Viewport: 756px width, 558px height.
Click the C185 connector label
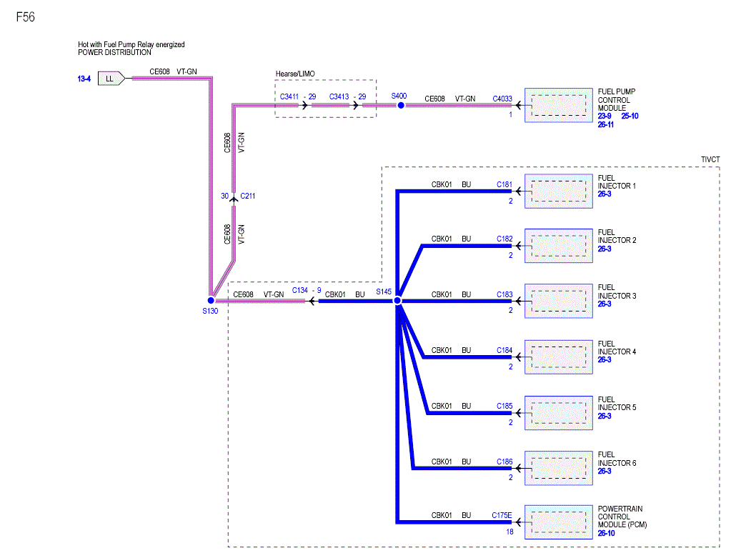point(504,406)
